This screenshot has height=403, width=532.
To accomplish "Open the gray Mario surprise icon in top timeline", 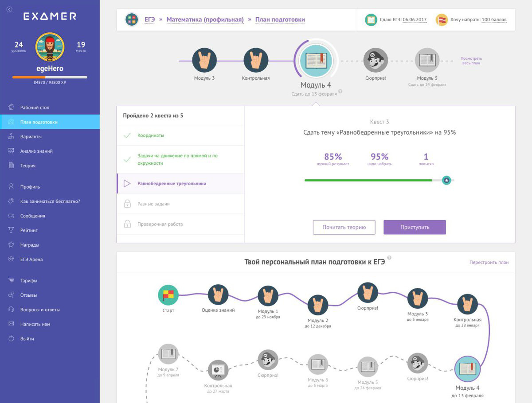I will coord(376,60).
